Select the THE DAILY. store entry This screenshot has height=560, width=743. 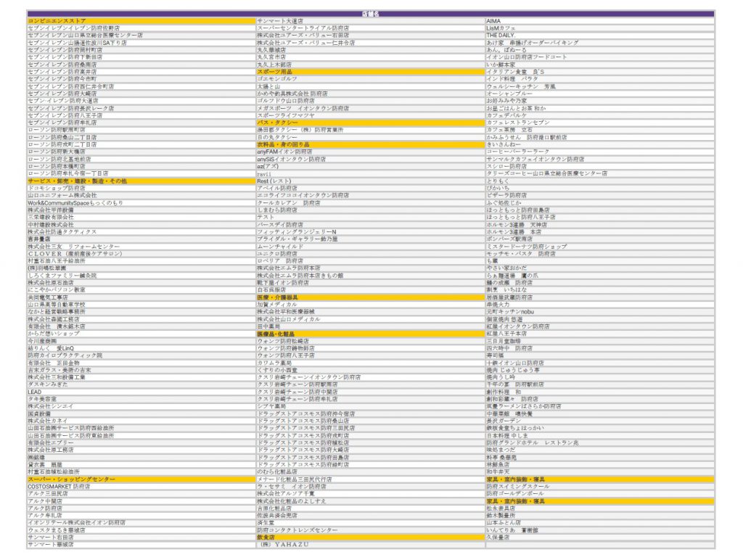pyautogui.click(x=501, y=35)
